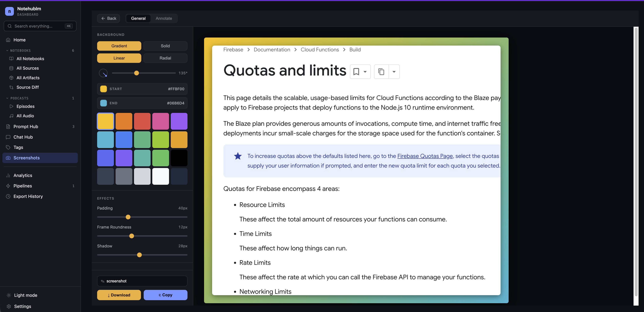644x312 pixels.
Task: Select Solid background type
Action: coord(165,46)
